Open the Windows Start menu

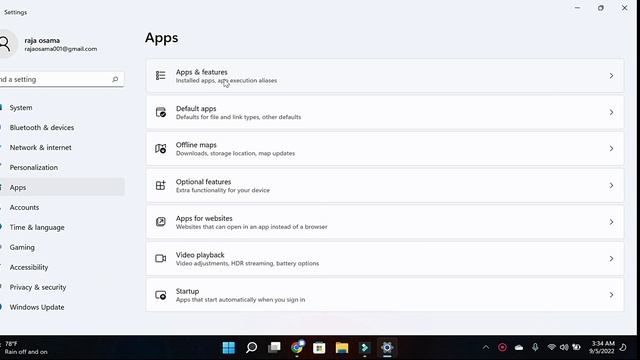(x=229, y=348)
